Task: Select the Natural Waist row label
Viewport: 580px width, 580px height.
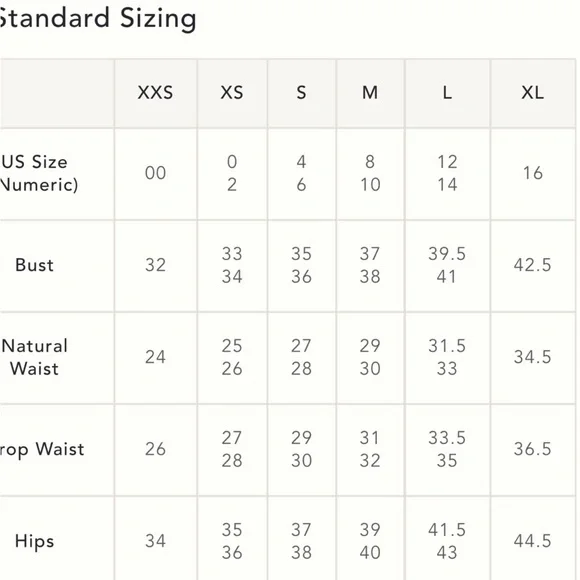Action: coord(34,357)
